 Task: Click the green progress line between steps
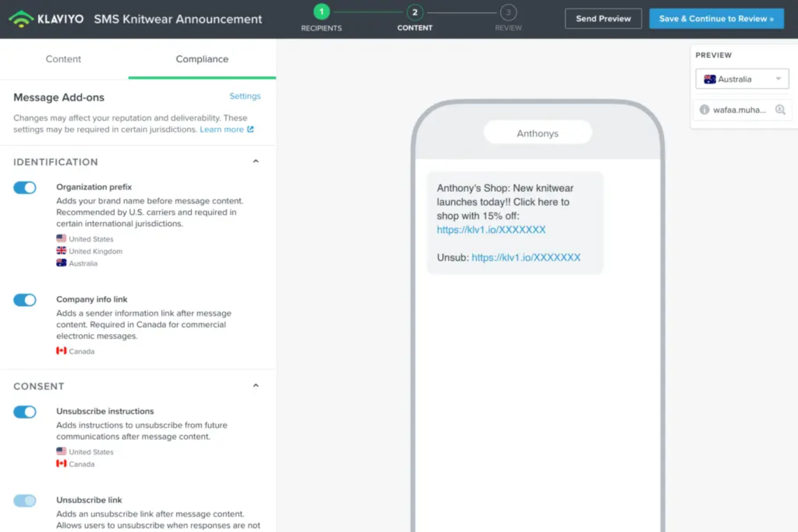[368, 11]
